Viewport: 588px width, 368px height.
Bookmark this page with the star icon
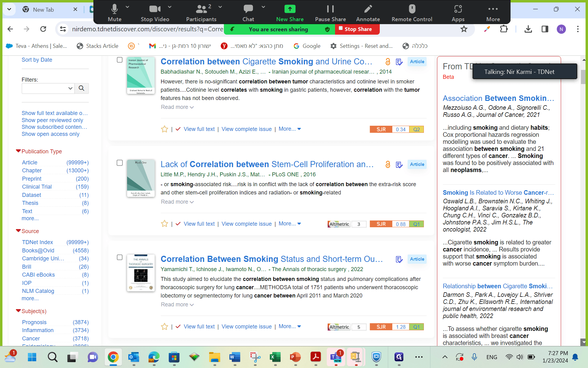coord(464,29)
